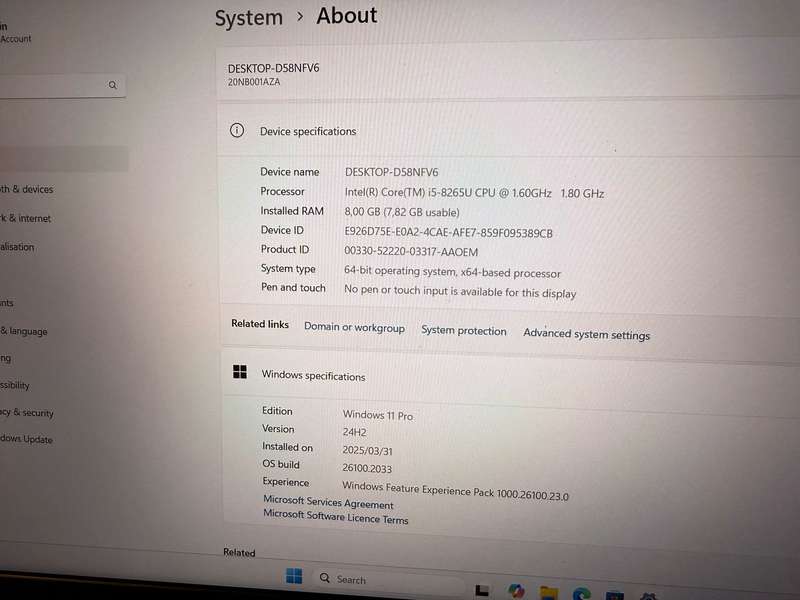Viewport: 800px width, 600px height.
Task: Collapse the Device specifications section header
Action: point(508,130)
